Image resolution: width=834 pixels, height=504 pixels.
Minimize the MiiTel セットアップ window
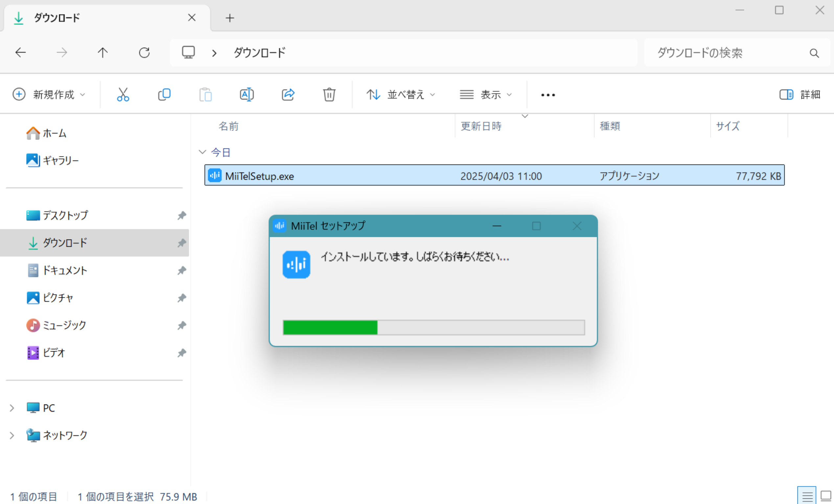497,226
